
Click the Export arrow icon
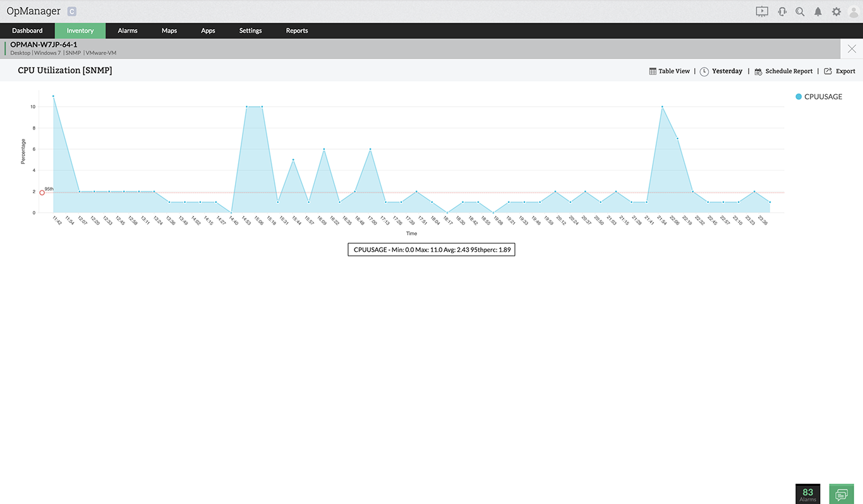[828, 71]
